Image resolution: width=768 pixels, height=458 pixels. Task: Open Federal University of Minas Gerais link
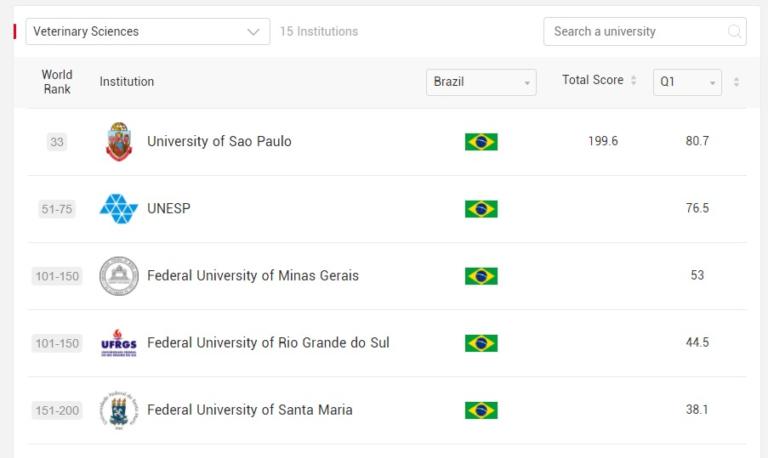(253, 276)
